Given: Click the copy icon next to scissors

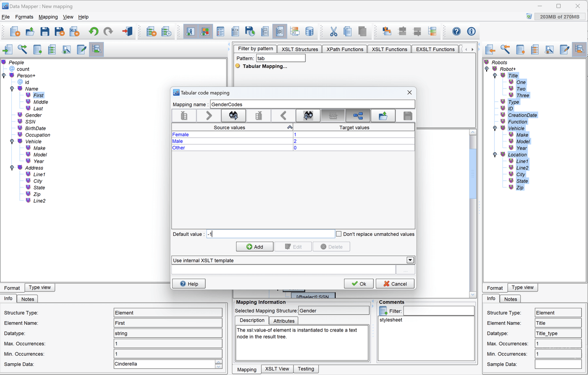Looking at the screenshot, I should point(348,31).
